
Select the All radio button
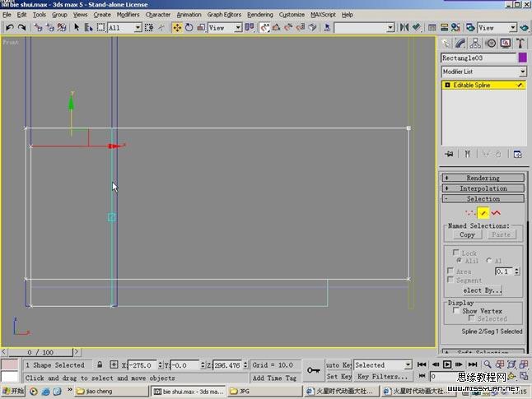click(489, 260)
